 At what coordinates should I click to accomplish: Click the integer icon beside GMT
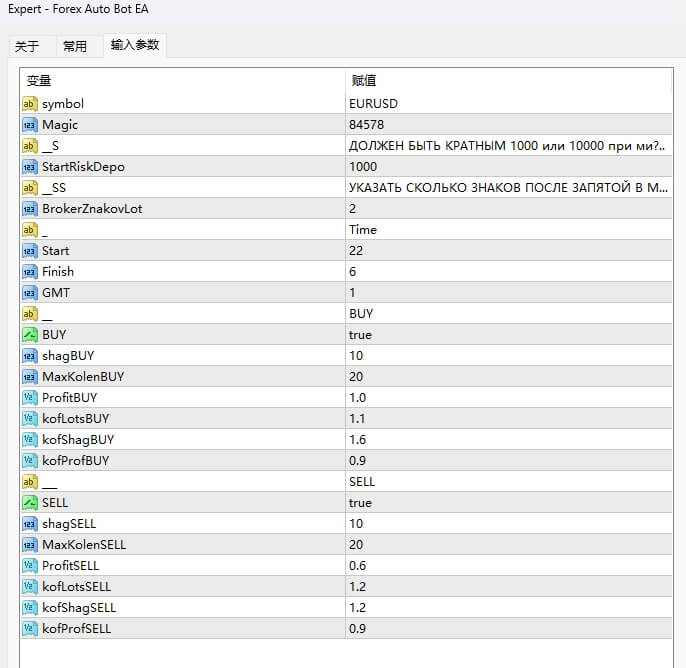(x=29, y=293)
